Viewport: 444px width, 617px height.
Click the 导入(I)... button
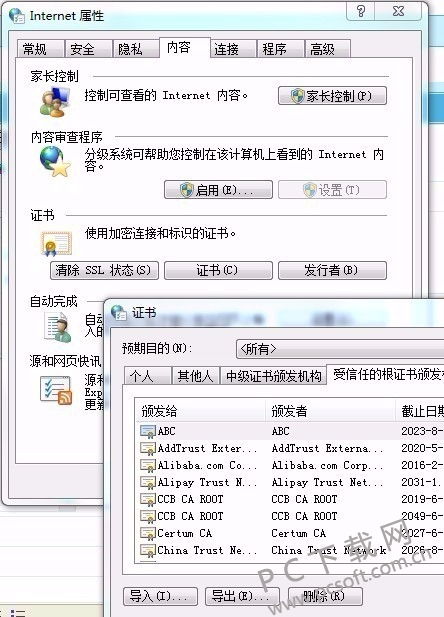pos(161,596)
